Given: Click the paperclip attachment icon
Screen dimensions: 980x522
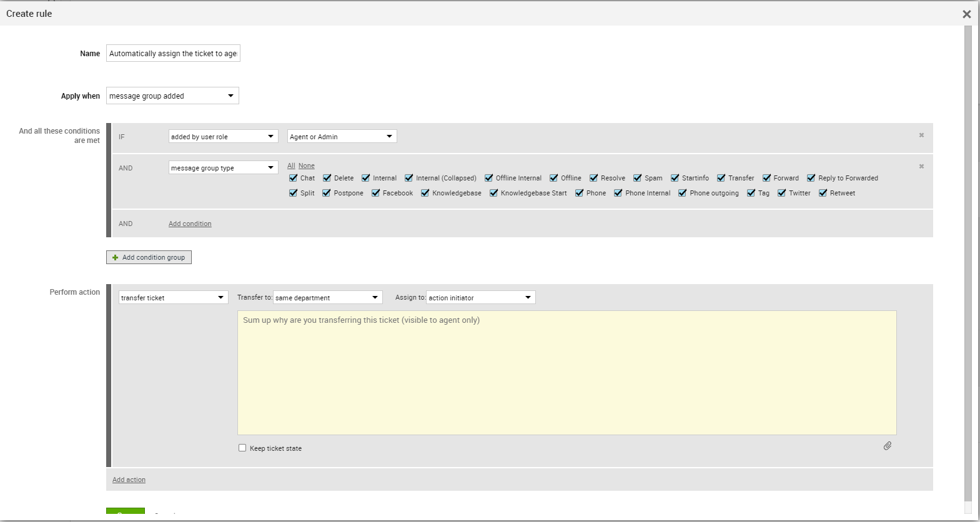Looking at the screenshot, I should (x=887, y=446).
